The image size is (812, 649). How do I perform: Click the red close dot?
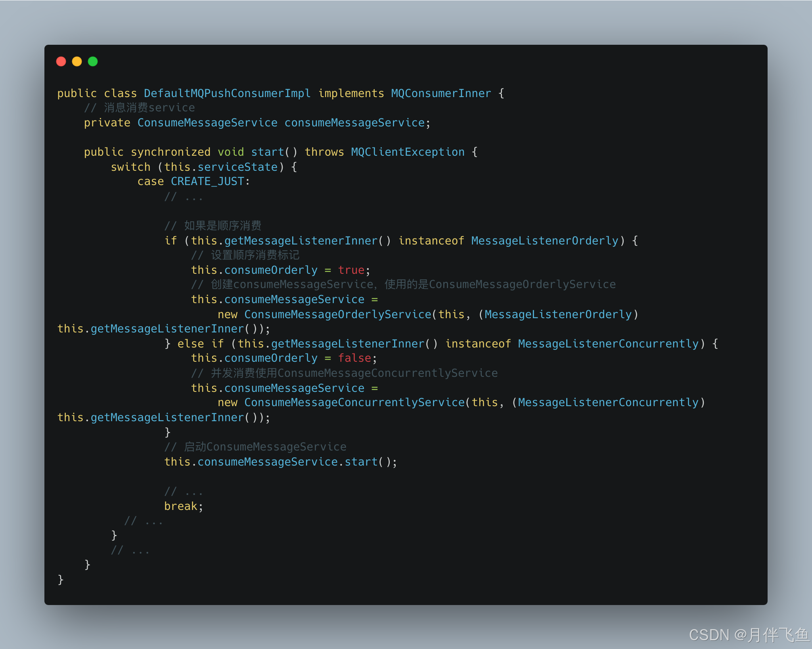(61, 61)
